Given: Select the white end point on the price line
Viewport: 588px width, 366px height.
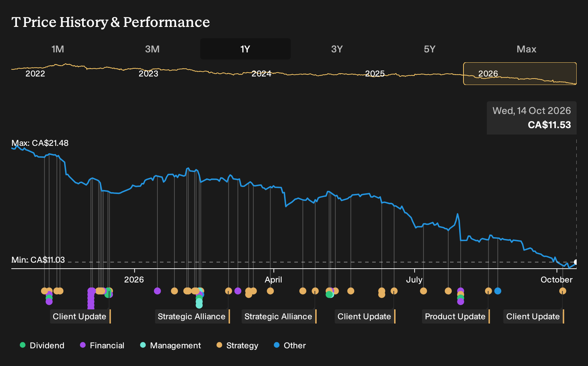Looking at the screenshot, I should click(576, 262).
